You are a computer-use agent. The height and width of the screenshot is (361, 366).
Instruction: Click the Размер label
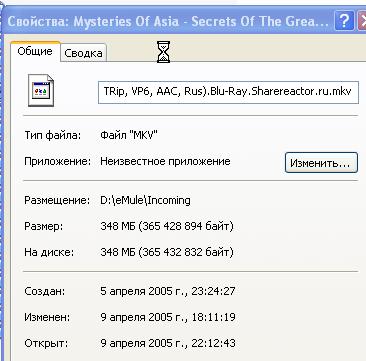click(x=44, y=227)
